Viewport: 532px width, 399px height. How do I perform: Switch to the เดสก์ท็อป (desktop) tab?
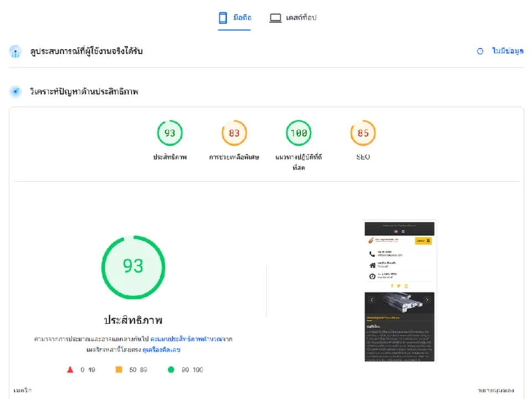(293, 18)
